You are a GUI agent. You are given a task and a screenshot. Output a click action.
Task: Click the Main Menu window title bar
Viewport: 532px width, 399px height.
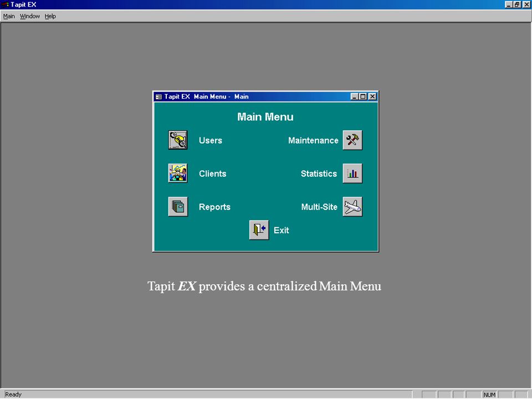click(x=265, y=96)
